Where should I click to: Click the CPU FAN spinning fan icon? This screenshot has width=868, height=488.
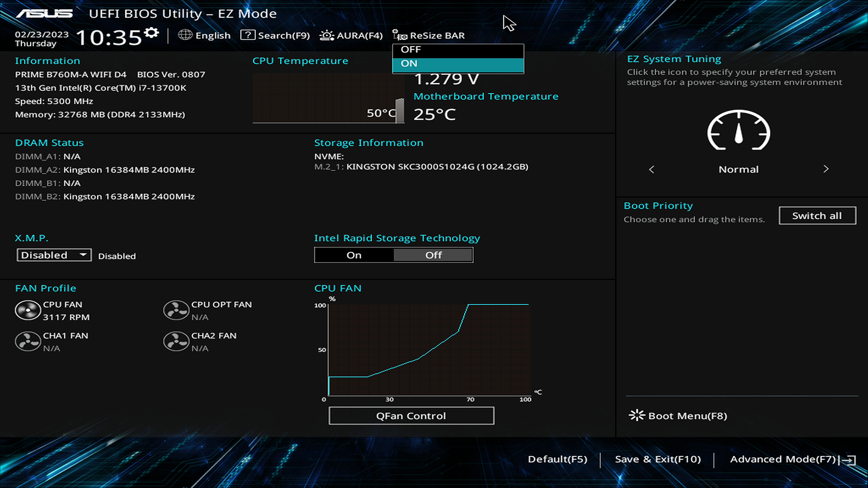28,311
